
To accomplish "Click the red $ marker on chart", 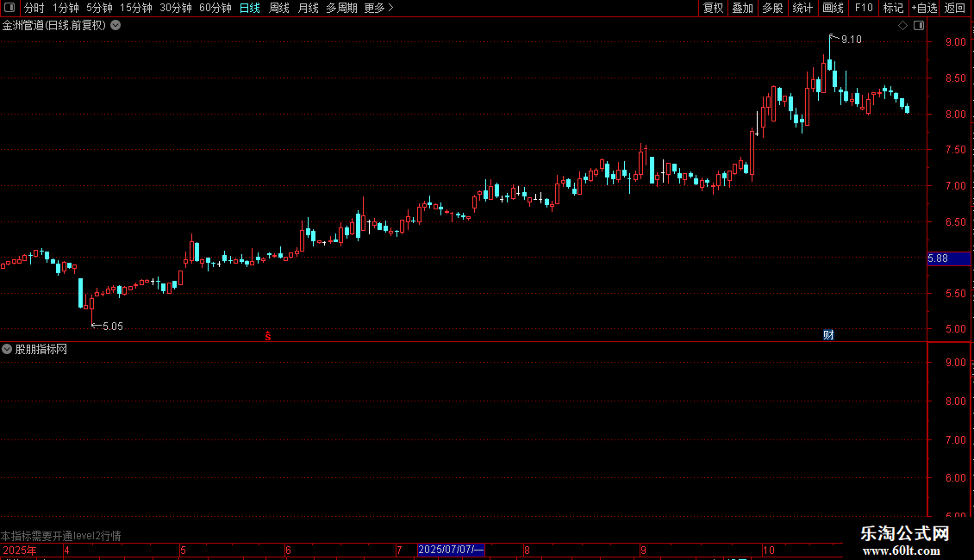I will tap(268, 336).
